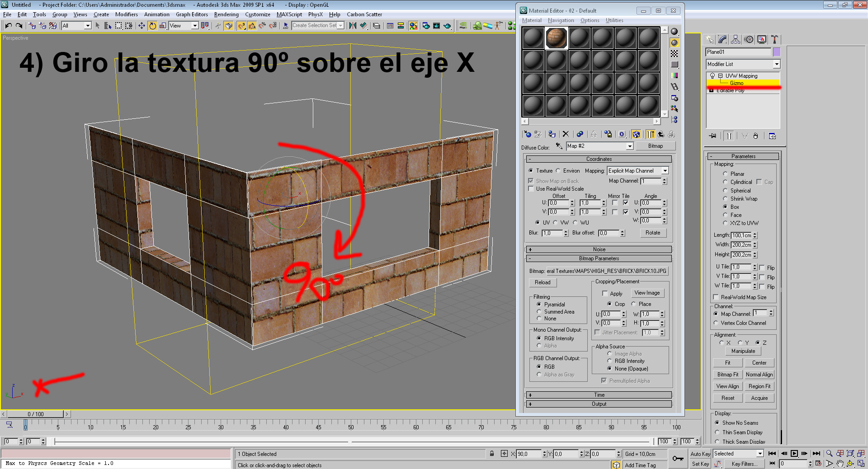Toggle the V Tile checkbox
This screenshot has height=469, width=868.
tap(626, 212)
